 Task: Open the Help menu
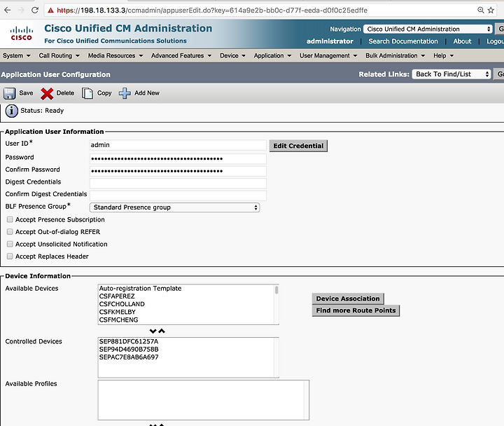(x=444, y=55)
